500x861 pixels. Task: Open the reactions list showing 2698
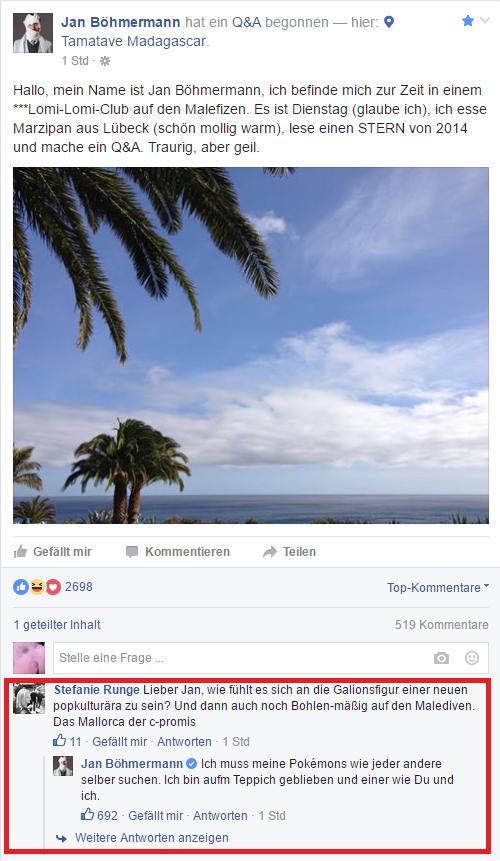click(x=53, y=587)
